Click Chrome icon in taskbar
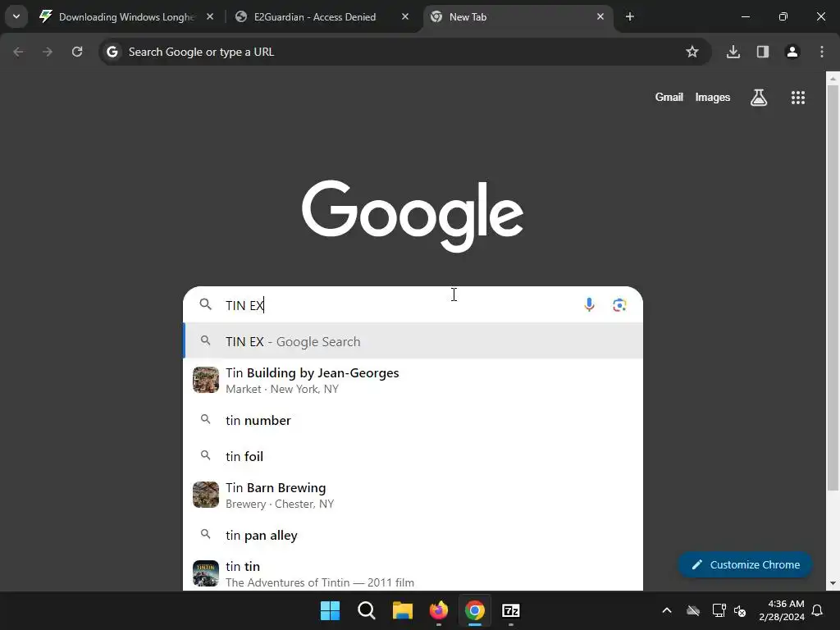The width and height of the screenshot is (840, 630). 475,610
